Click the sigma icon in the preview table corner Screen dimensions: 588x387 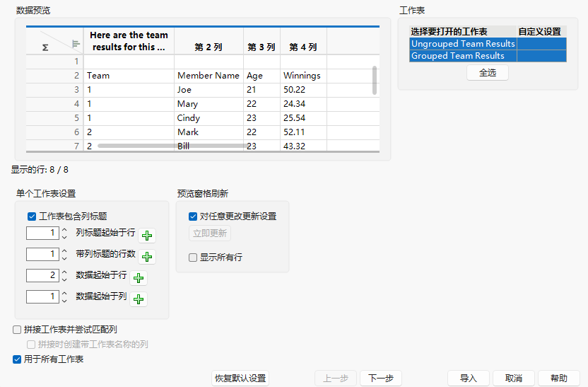45,47
